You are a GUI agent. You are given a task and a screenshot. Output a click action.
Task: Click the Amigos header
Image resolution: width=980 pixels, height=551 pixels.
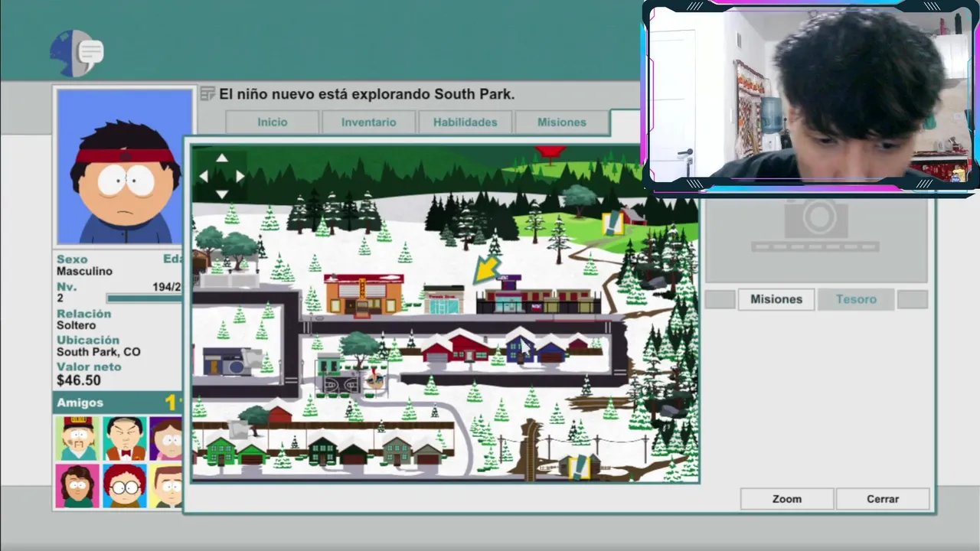[118, 403]
